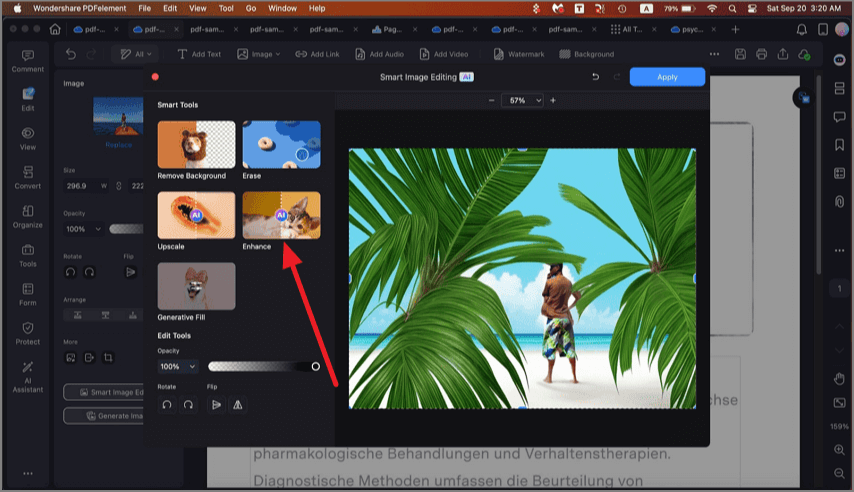Screen dimensions: 854x492
Task: Click the Wi-Fi icon in menu bar
Action: [712, 8]
